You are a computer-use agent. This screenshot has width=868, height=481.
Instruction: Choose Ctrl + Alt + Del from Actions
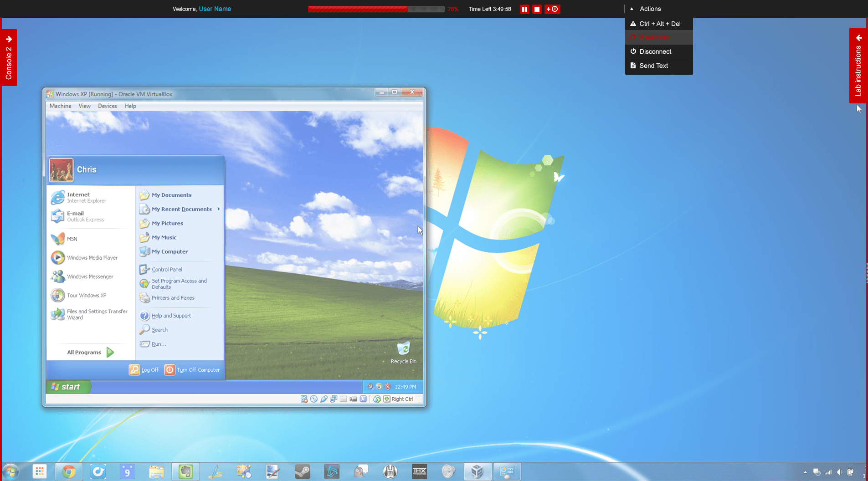tap(659, 24)
